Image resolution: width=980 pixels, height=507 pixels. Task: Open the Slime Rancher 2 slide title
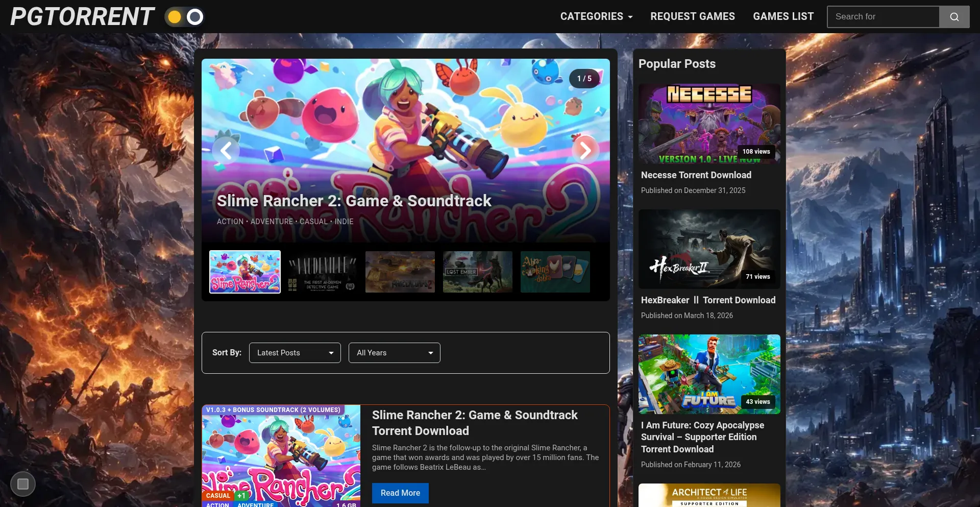tap(354, 201)
